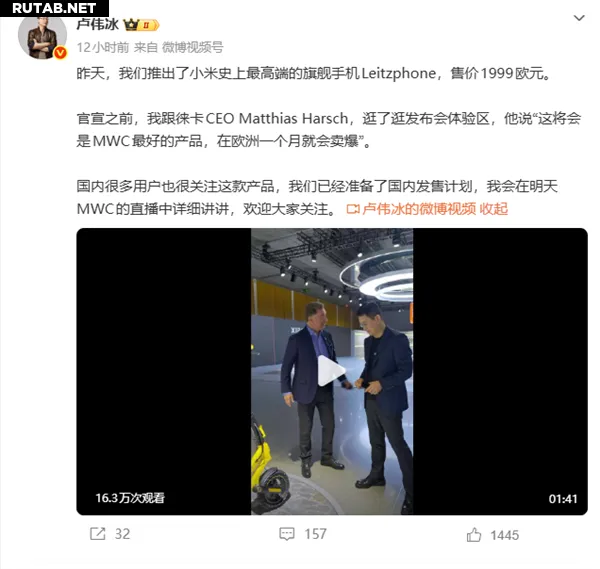The image size is (600, 569).
Task: Click the repost share icon
Action: click(98, 534)
